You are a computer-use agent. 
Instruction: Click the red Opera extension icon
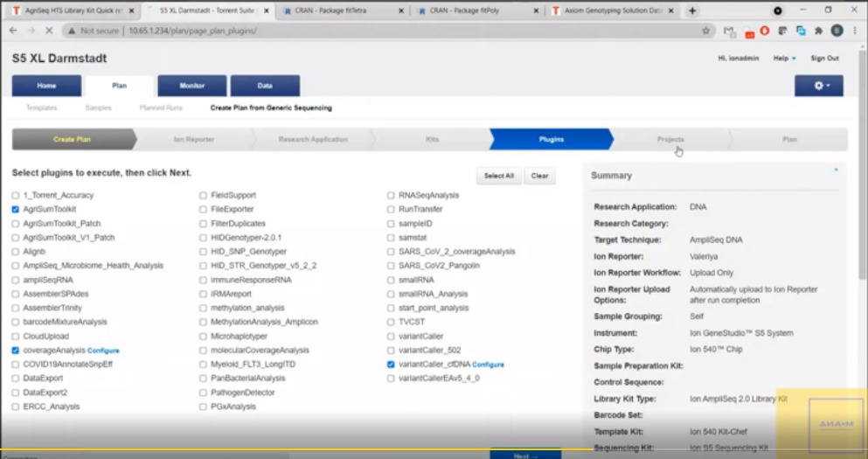(x=765, y=31)
